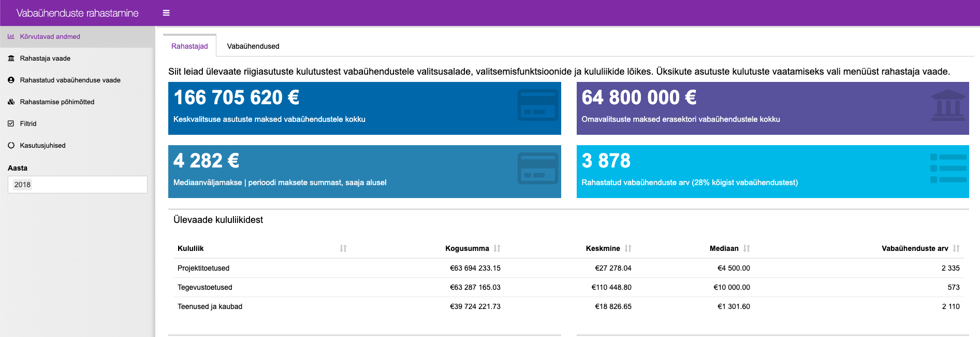Screen dimensions: 980x337
Task: Open the Kõrvutavad andmed menu item
Action: 77,36
